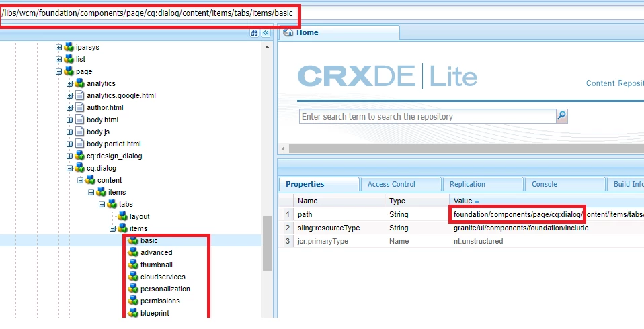Viewport: 644px width, 329px height.
Task: Click the cq:design_dialog node icon
Action: 79,156
